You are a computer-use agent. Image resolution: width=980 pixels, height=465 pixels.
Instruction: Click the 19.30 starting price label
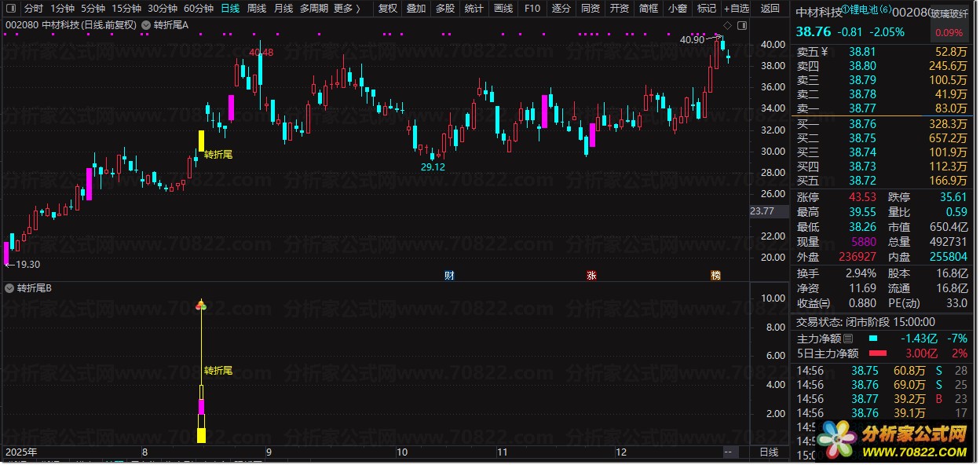coord(27,265)
